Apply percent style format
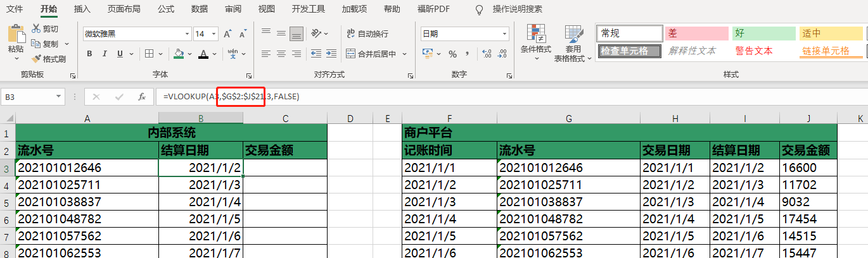868x258 pixels. click(x=452, y=54)
